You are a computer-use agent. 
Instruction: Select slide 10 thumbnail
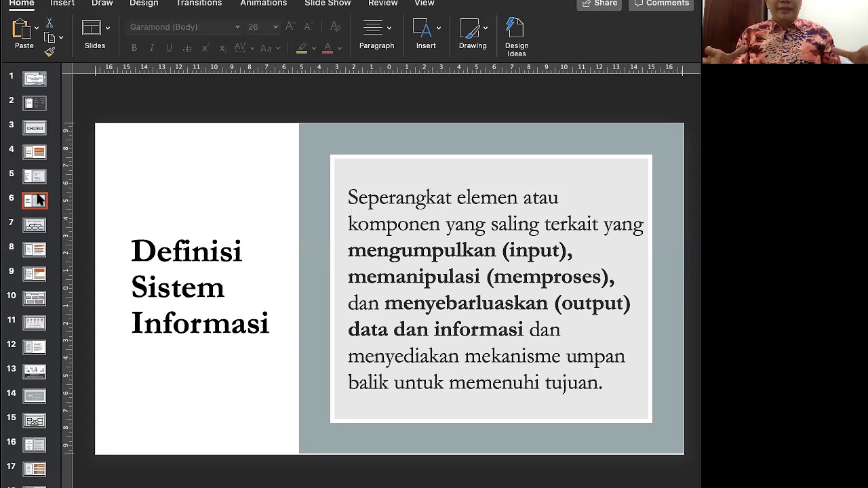click(x=35, y=298)
